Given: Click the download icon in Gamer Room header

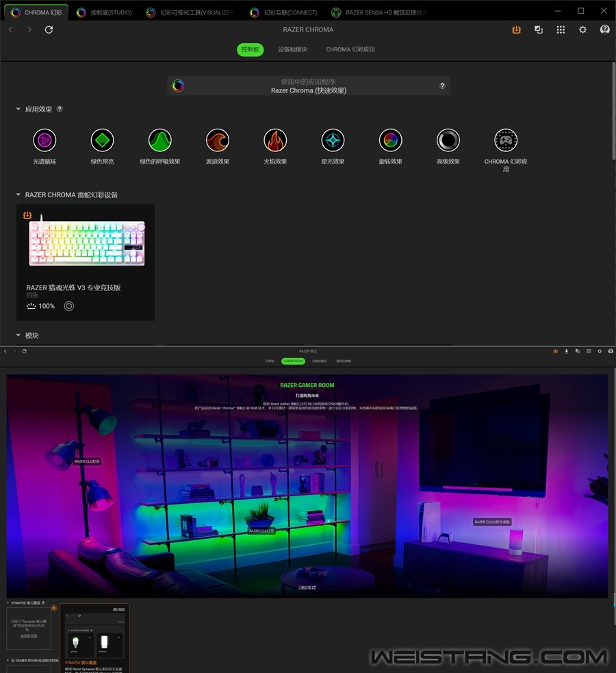Looking at the screenshot, I should [566, 351].
